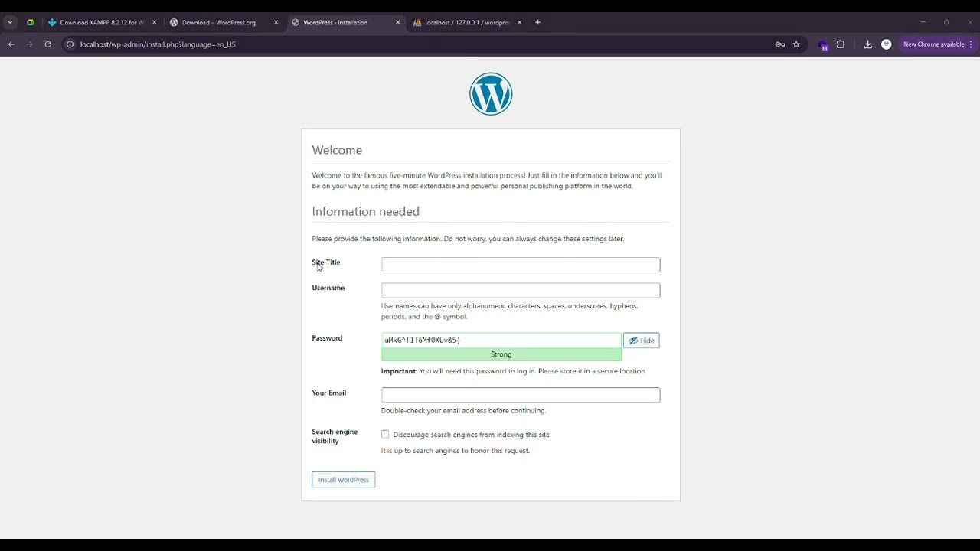Open the browser Downloads icon
The width and height of the screenshot is (980, 551).
[867, 44]
